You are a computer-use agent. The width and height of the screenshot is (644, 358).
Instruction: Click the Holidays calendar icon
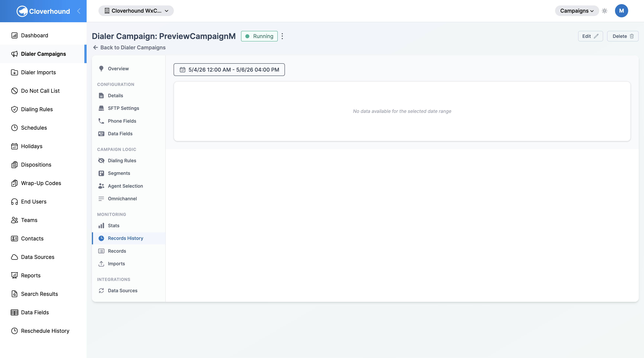[x=14, y=146]
